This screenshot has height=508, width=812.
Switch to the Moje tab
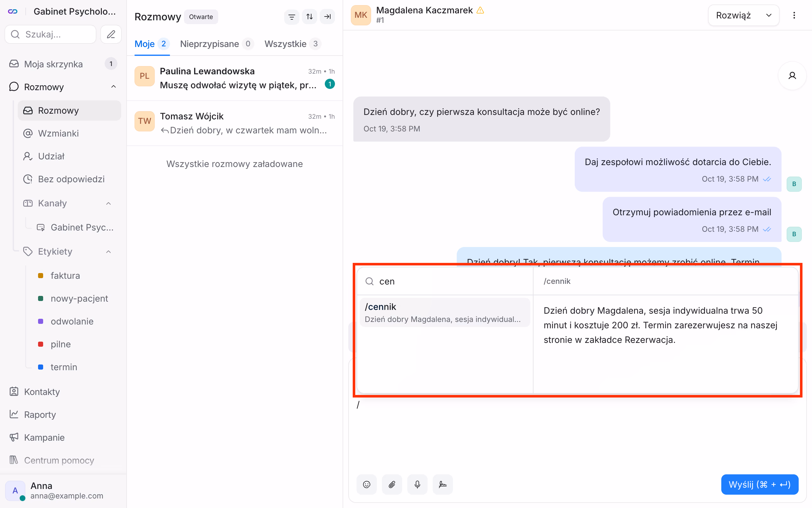point(152,44)
